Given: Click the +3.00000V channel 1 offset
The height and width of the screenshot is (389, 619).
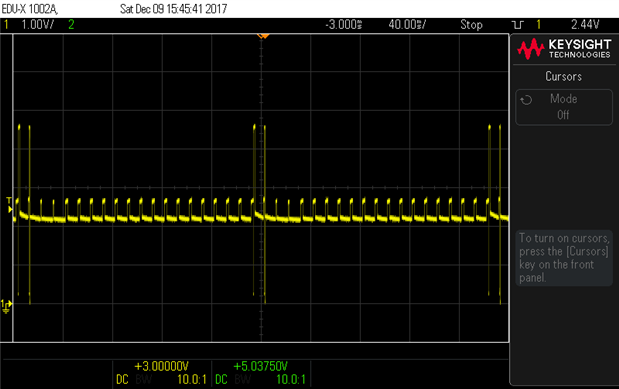Looking at the screenshot, I should (161, 366).
